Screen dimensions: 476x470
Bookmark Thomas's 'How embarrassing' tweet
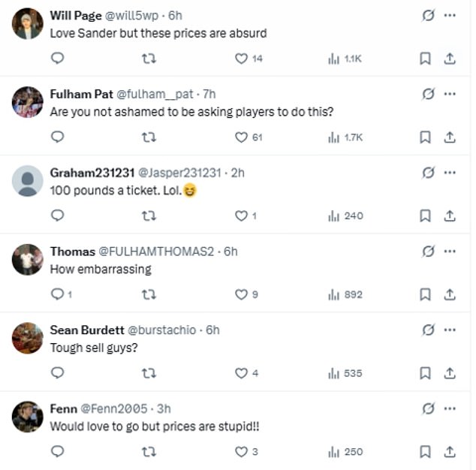pyautogui.click(x=425, y=294)
